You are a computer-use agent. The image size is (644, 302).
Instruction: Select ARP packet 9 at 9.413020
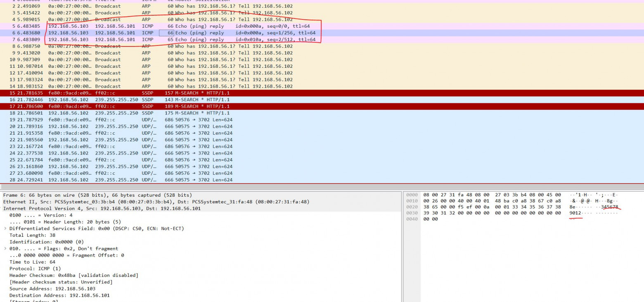pyautogui.click(x=322, y=53)
